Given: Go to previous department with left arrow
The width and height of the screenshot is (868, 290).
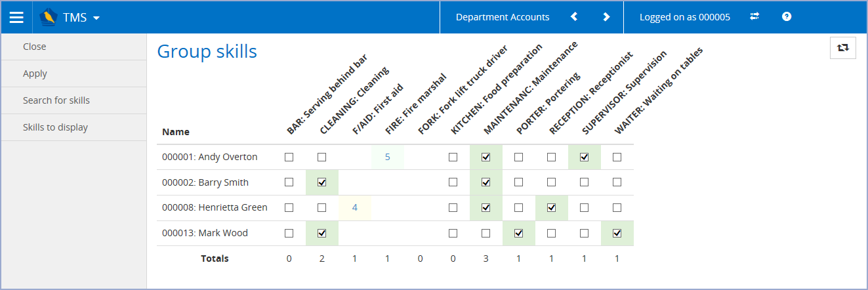Looking at the screenshot, I should coord(574,17).
